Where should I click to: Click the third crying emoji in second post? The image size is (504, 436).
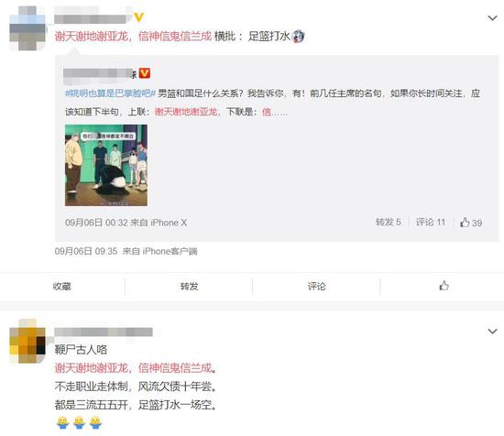click(x=96, y=423)
